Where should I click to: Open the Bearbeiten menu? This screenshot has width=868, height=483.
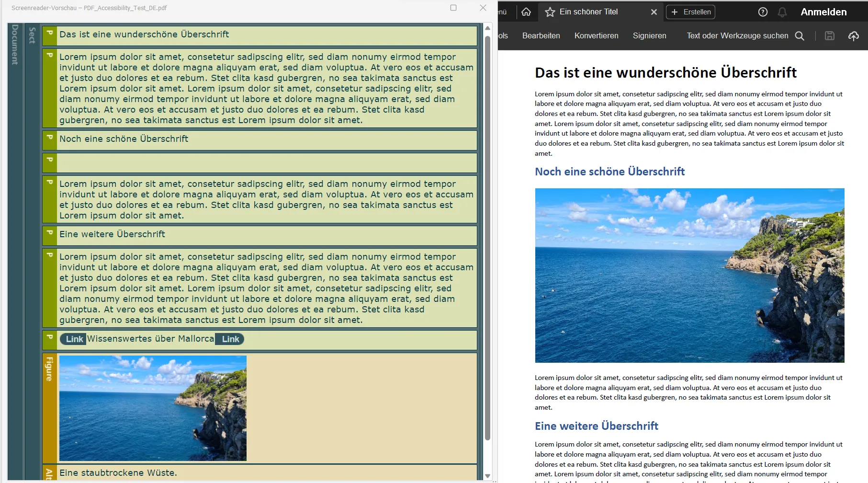point(541,35)
